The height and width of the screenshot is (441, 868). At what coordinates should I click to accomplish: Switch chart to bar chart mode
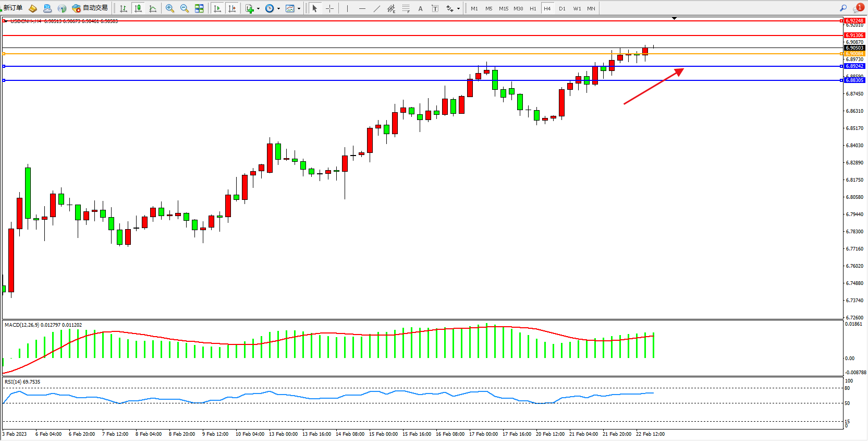tap(124, 8)
